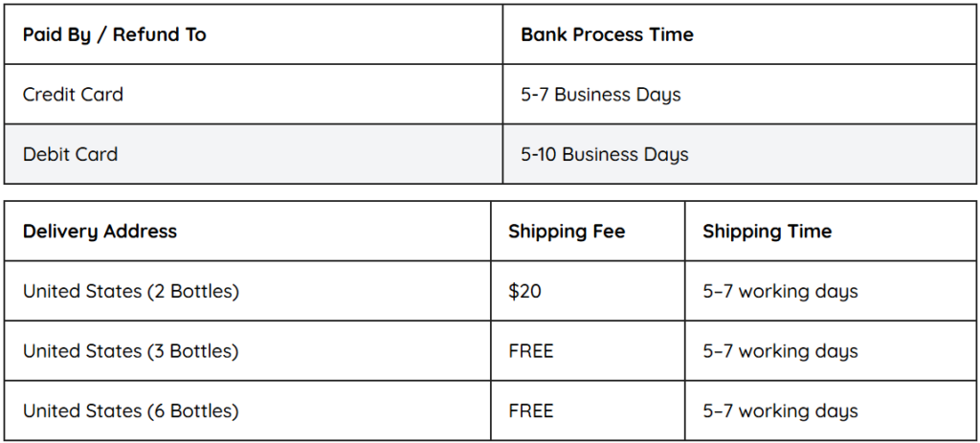Click FREE fee in 6 Bottles row

pyautogui.click(x=588, y=411)
